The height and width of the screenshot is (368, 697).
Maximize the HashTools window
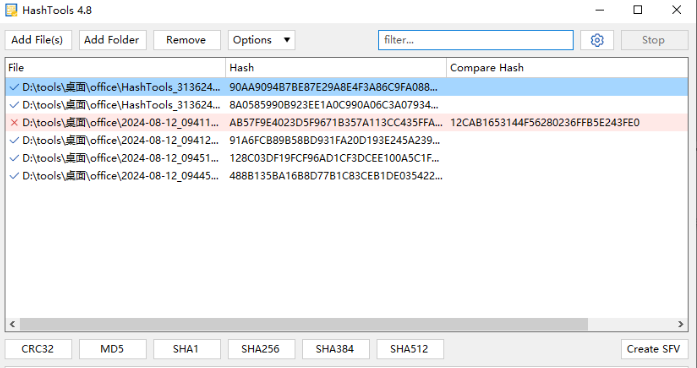click(638, 10)
